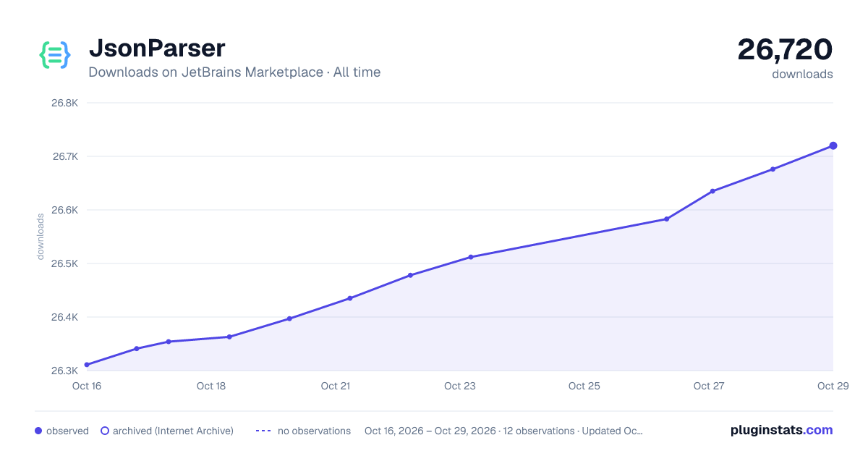Click the filled 'observed' legend dot
Image resolution: width=868 pixels, height=456 pixels.
tap(38, 431)
